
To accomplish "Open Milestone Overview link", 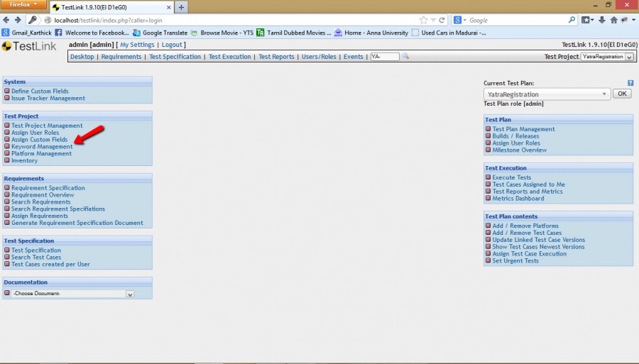I will [520, 150].
